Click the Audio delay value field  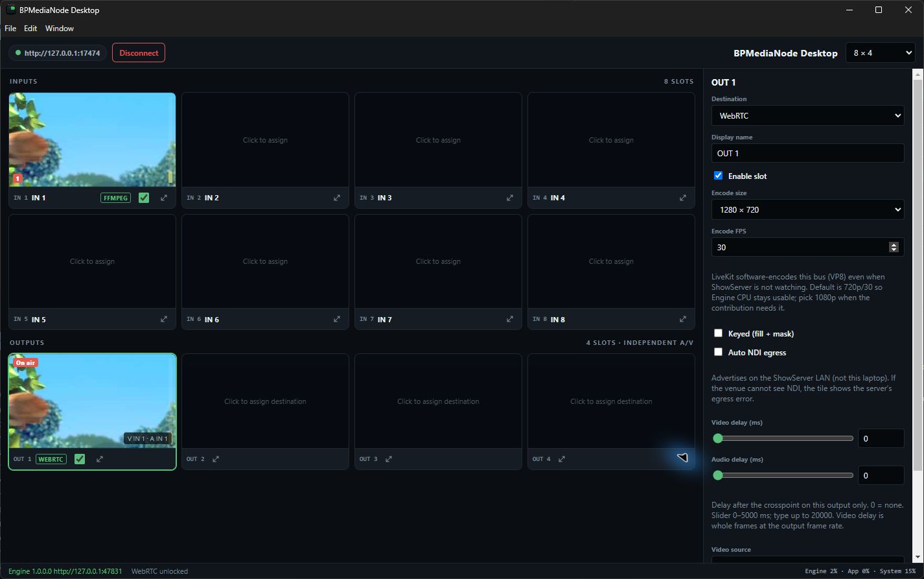click(881, 475)
